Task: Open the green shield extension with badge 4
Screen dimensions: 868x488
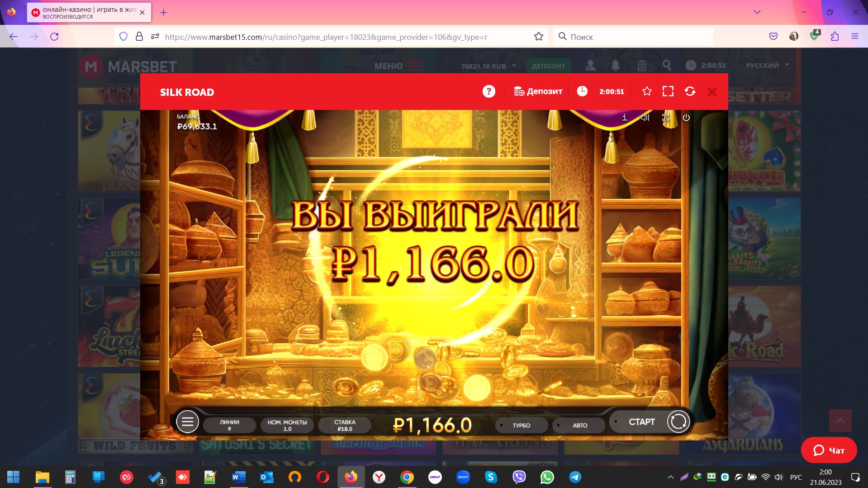Action: point(814,36)
